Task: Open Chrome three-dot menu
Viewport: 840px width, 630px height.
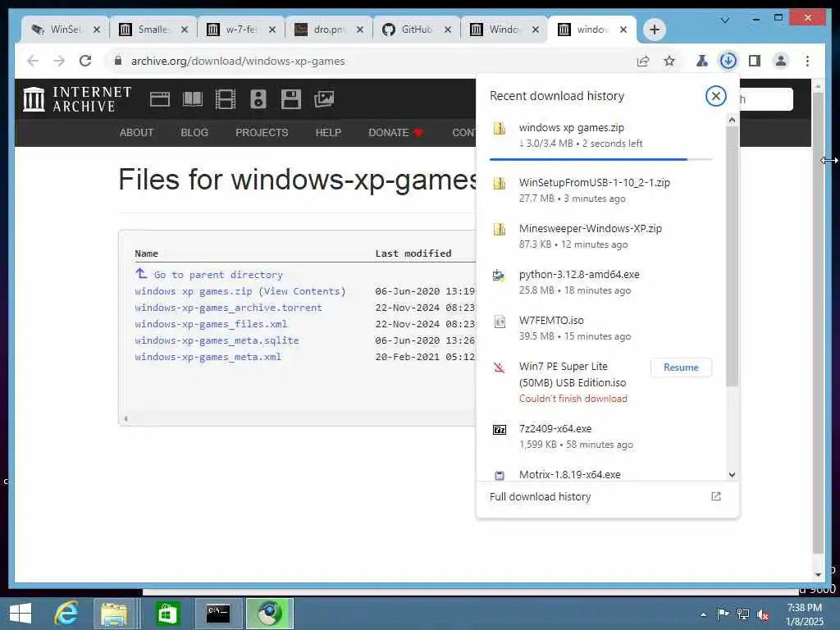Action: pos(807,61)
